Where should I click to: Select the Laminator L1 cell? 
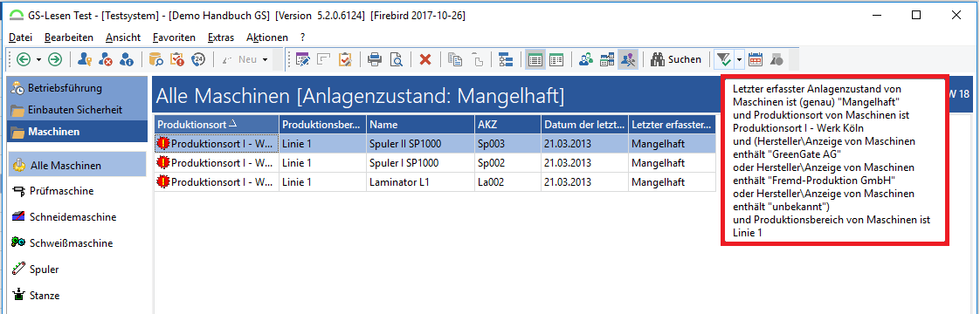coord(421,182)
